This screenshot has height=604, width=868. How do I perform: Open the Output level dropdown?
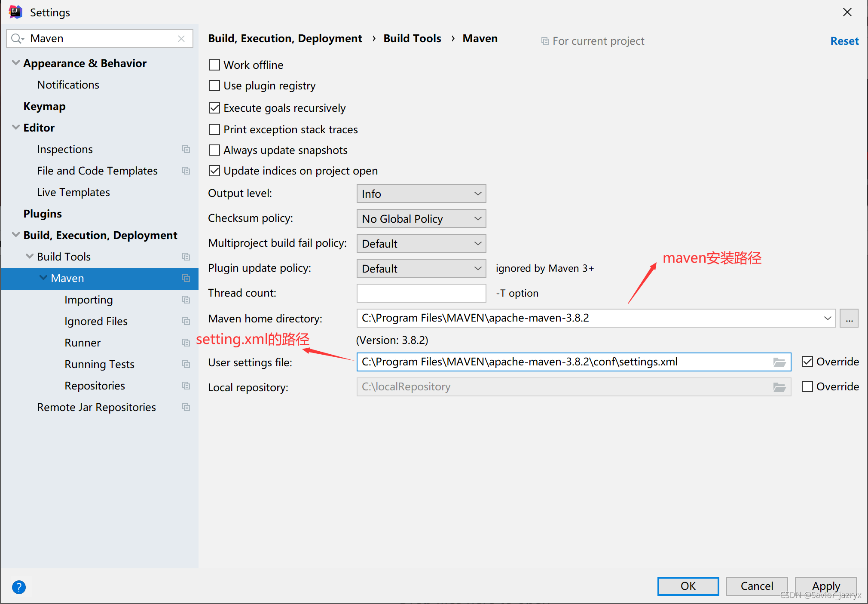click(x=421, y=194)
